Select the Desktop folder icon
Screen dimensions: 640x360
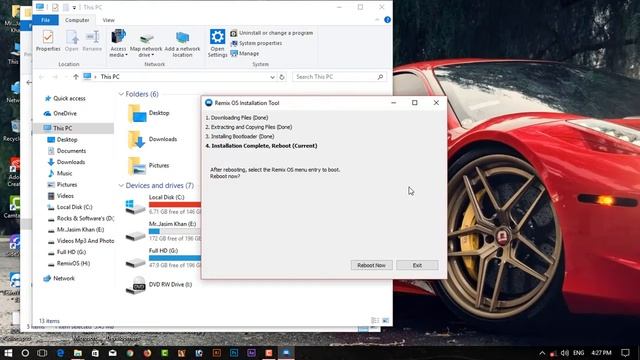137,113
